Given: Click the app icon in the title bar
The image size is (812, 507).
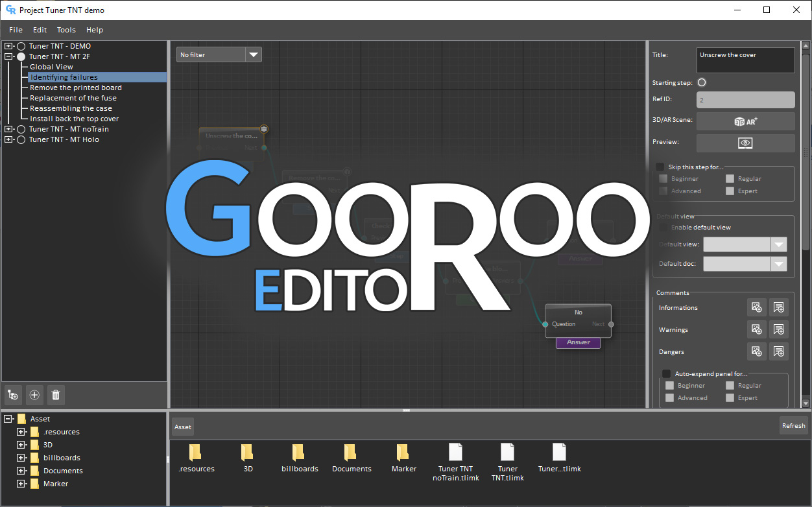Looking at the screenshot, I should coord(10,10).
